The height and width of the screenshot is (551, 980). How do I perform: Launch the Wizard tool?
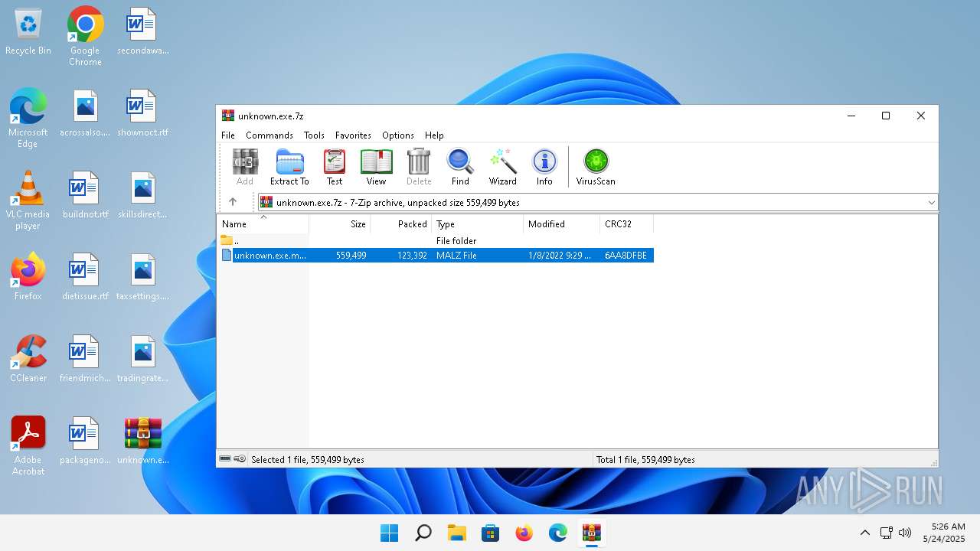[x=503, y=167]
